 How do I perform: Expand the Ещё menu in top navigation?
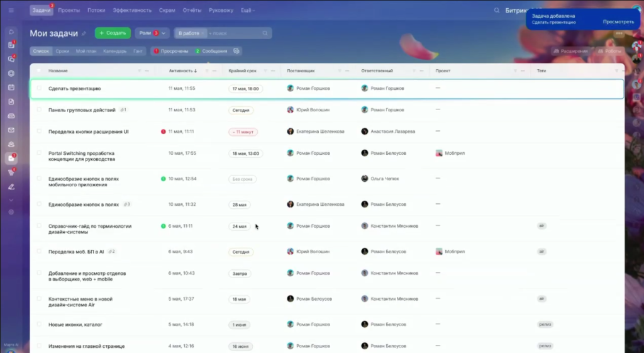[x=247, y=11]
